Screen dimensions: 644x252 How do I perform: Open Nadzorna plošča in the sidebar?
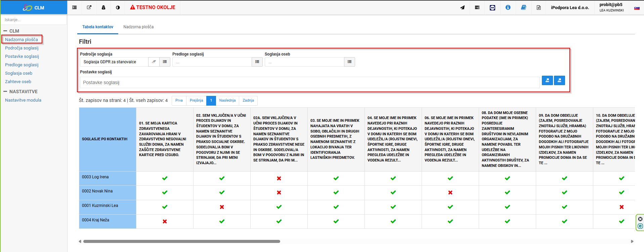[x=22, y=40]
